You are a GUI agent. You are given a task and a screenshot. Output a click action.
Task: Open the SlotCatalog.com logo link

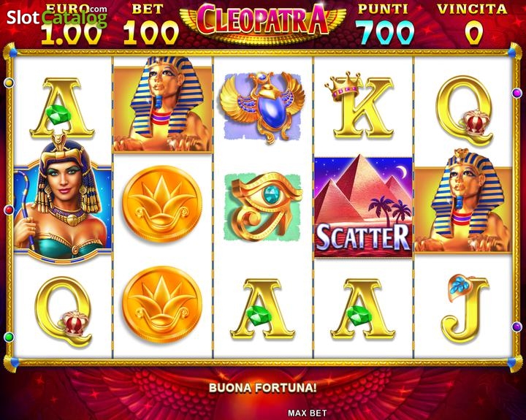click(x=57, y=17)
